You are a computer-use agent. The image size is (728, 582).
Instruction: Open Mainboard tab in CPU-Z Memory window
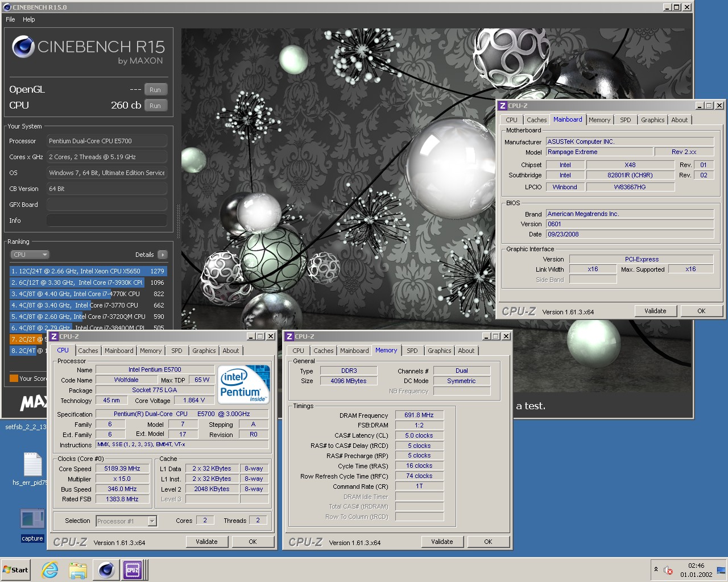click(354, 351)
